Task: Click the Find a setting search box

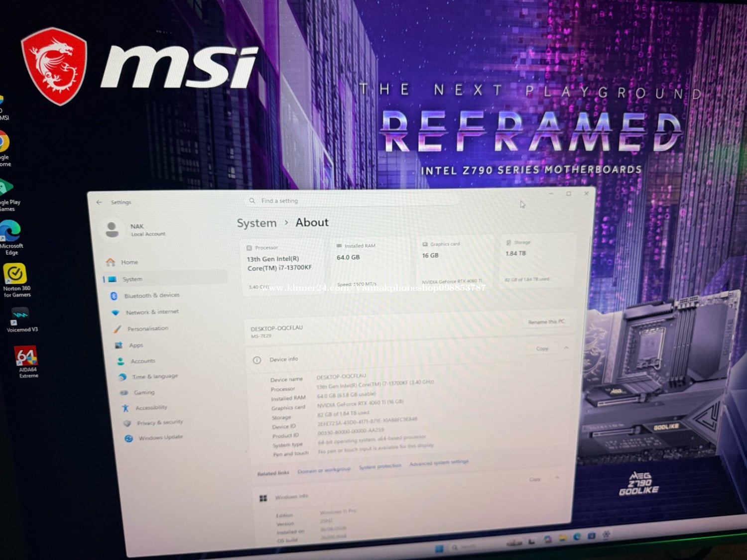Action: (x=351, y=200)
